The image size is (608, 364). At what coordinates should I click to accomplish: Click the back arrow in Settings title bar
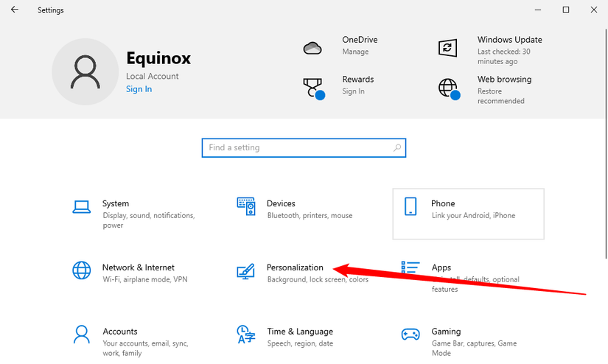15,10
